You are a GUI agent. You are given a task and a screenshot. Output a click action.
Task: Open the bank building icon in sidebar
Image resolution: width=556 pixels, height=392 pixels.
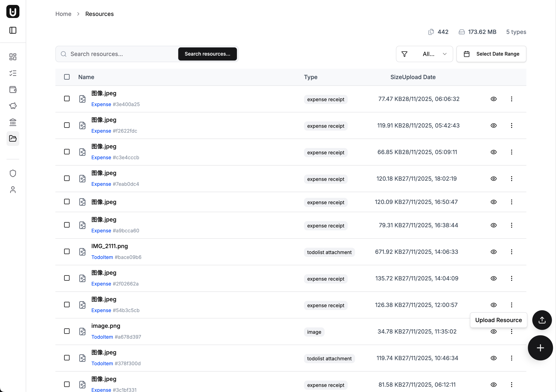click(13, 122)
